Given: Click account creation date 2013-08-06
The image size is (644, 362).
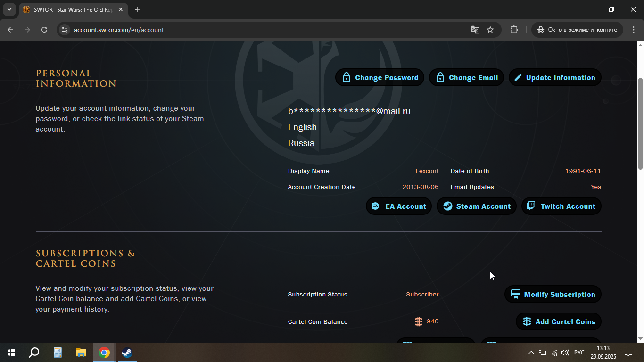Looking at the screenshot, I should click(x=421, y=187).
